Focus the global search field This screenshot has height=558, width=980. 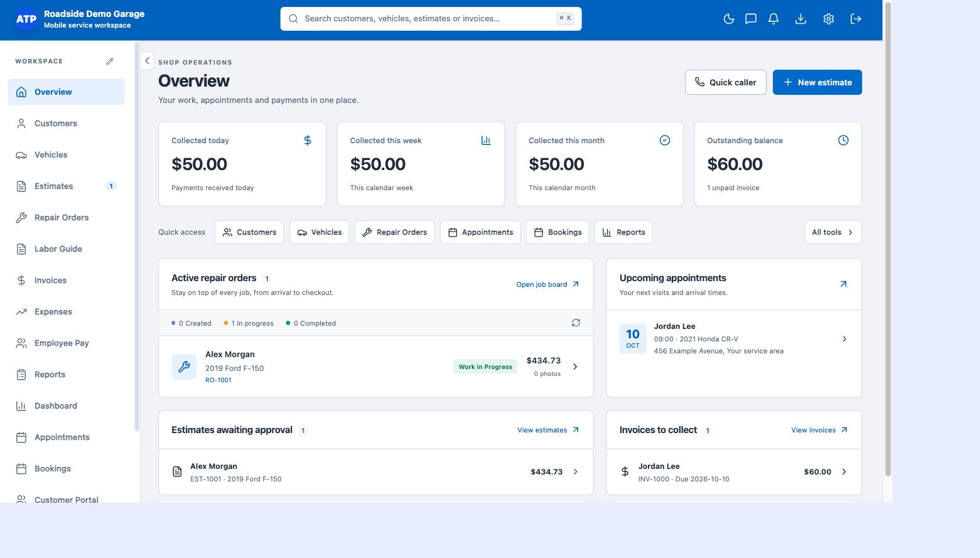431,19
